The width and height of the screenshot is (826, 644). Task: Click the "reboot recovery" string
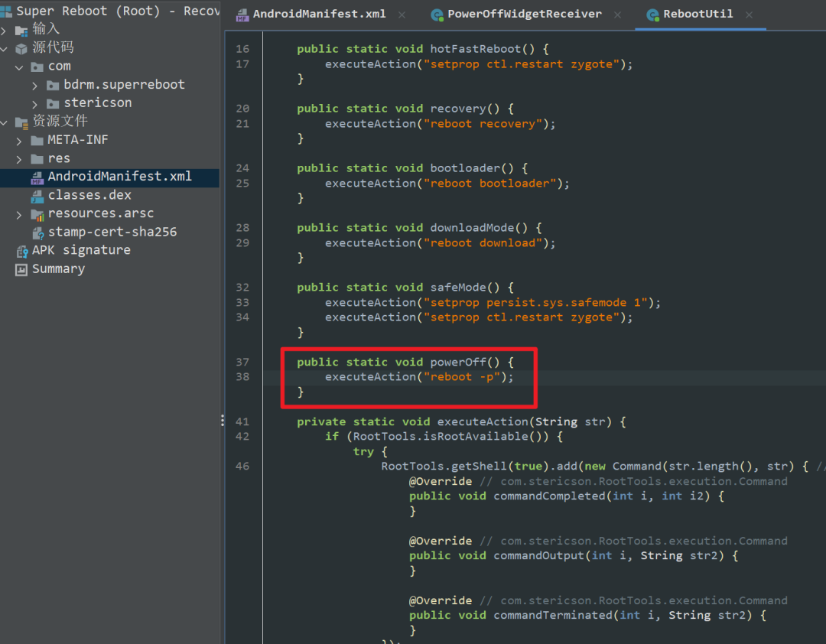click(x=483, y=124)
